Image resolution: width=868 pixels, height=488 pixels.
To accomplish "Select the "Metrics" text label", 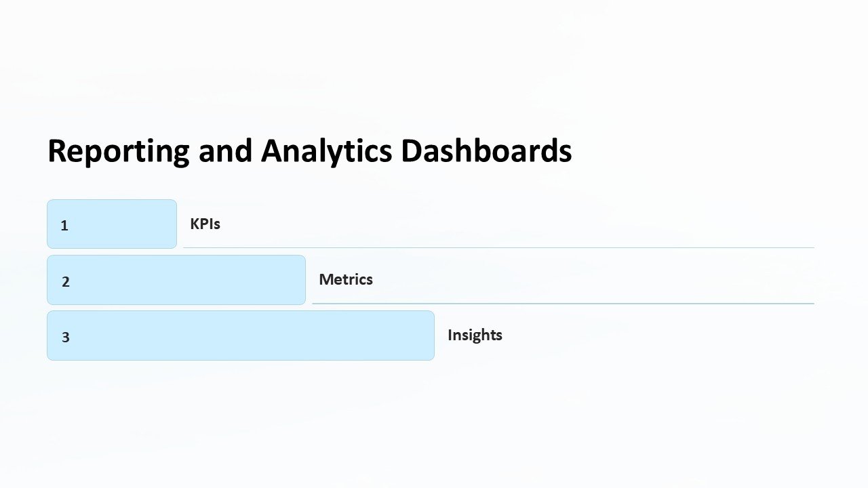I will click(x=346, y=279).
